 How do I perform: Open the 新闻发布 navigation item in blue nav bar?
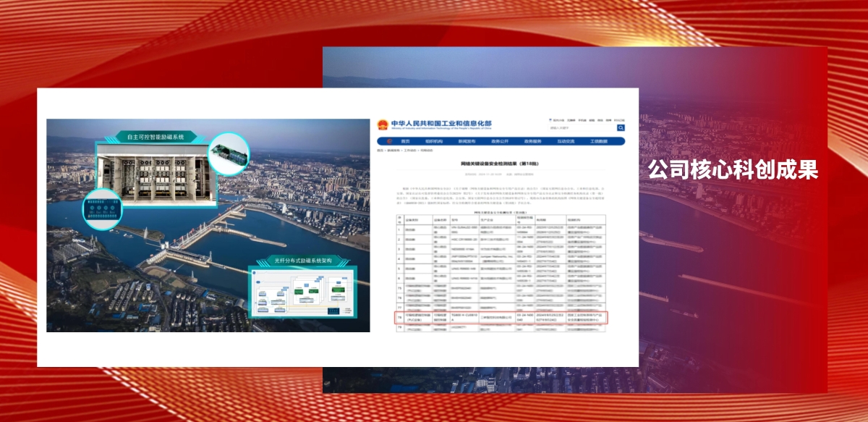[x=467, y=141]
